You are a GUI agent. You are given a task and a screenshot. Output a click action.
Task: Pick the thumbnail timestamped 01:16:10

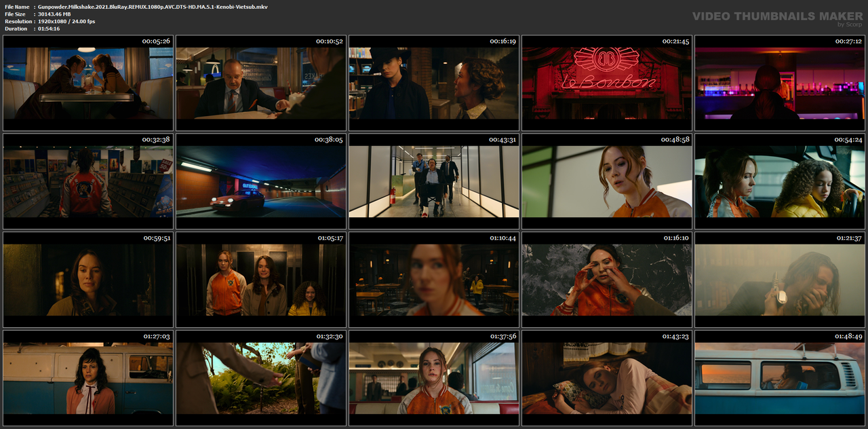[x=607, y=280]
